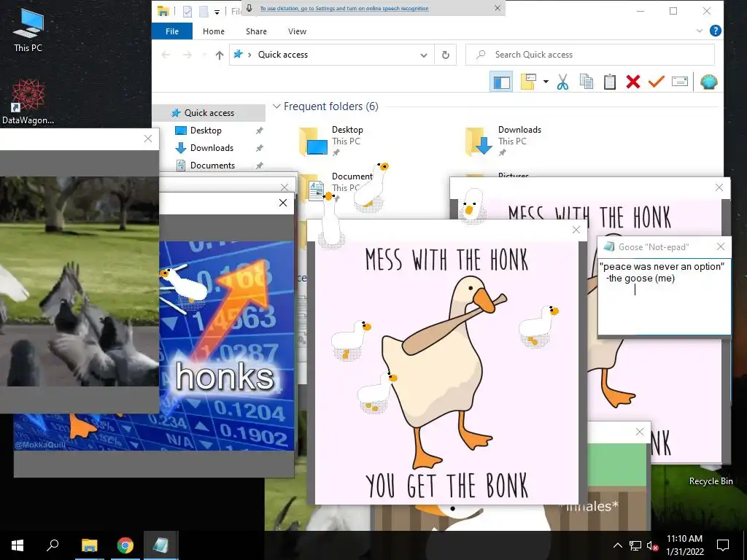Click the Rename icon in the toolbar
747x560 pixels.
click(680, 82)
